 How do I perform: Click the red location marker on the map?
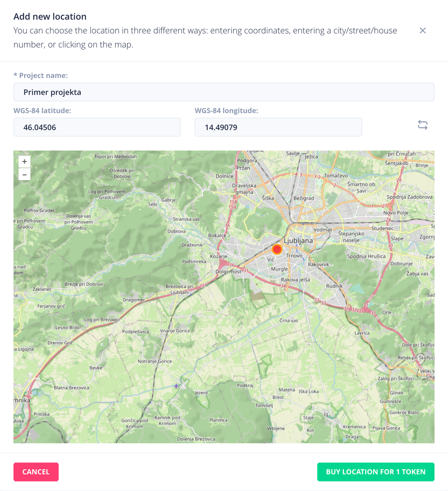coord(277,250)
